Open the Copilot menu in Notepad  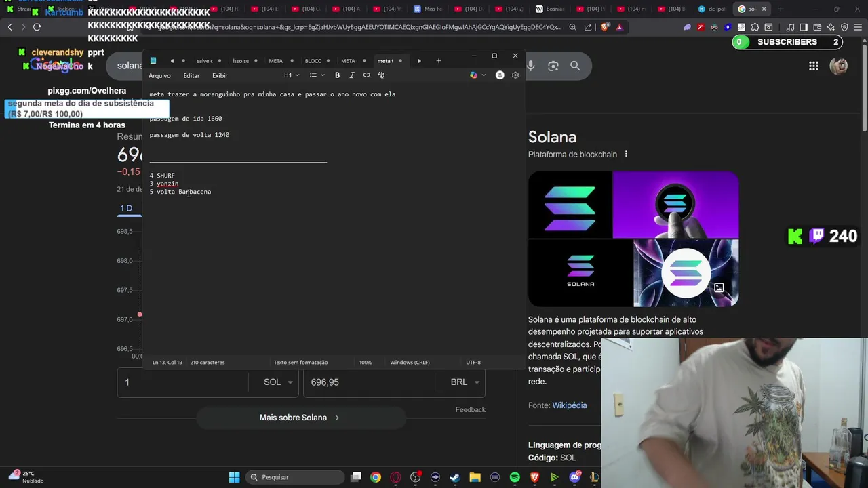tap(477, 75)
